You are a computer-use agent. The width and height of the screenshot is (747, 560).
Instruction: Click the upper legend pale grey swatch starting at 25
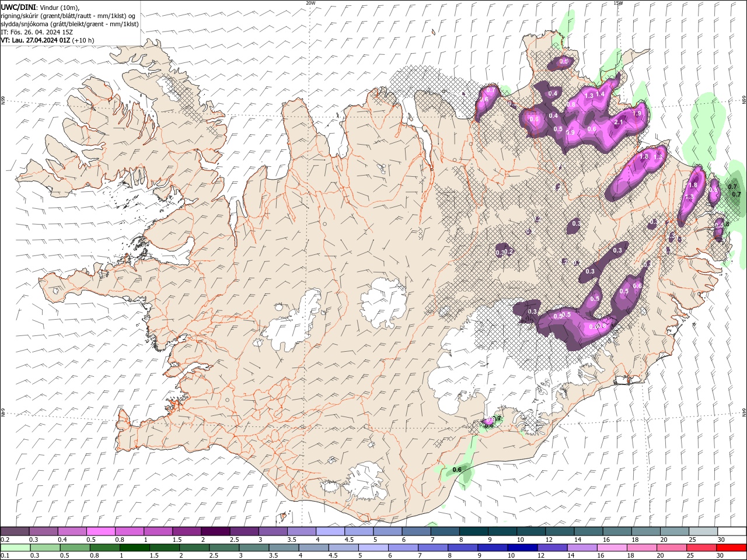703,531
